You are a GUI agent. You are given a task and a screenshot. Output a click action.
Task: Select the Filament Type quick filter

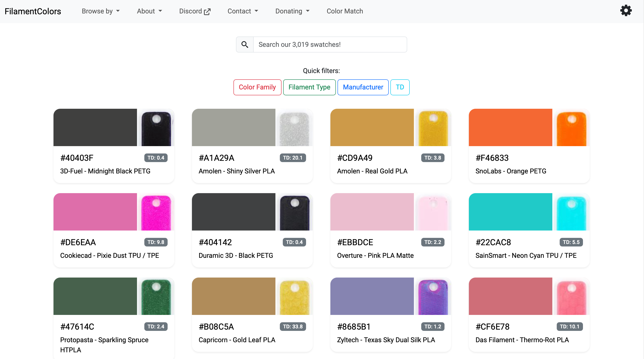[x=309, y=87]
